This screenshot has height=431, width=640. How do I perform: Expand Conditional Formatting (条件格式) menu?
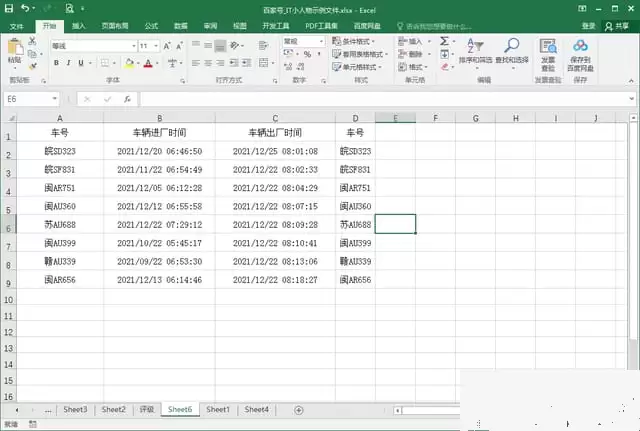[354, 41]
